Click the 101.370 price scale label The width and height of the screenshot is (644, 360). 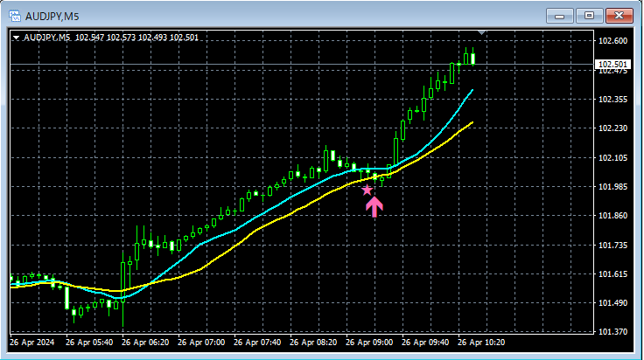[x=612, y=332]
